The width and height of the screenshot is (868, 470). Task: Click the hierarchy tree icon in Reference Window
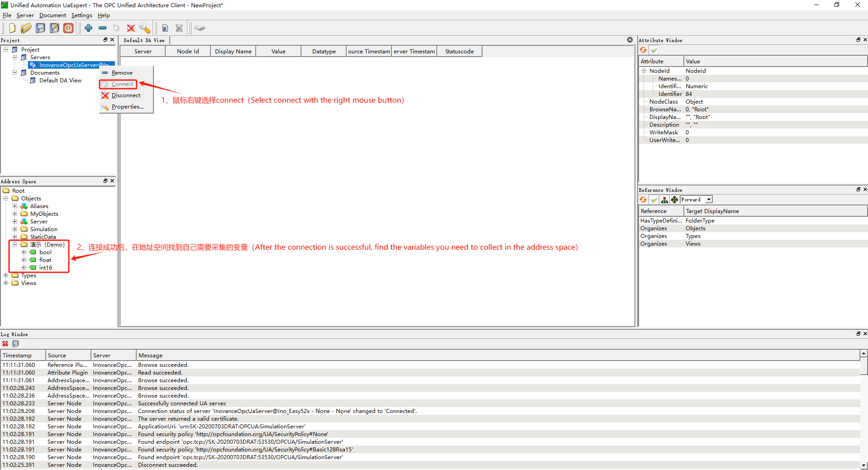(664, 200)
